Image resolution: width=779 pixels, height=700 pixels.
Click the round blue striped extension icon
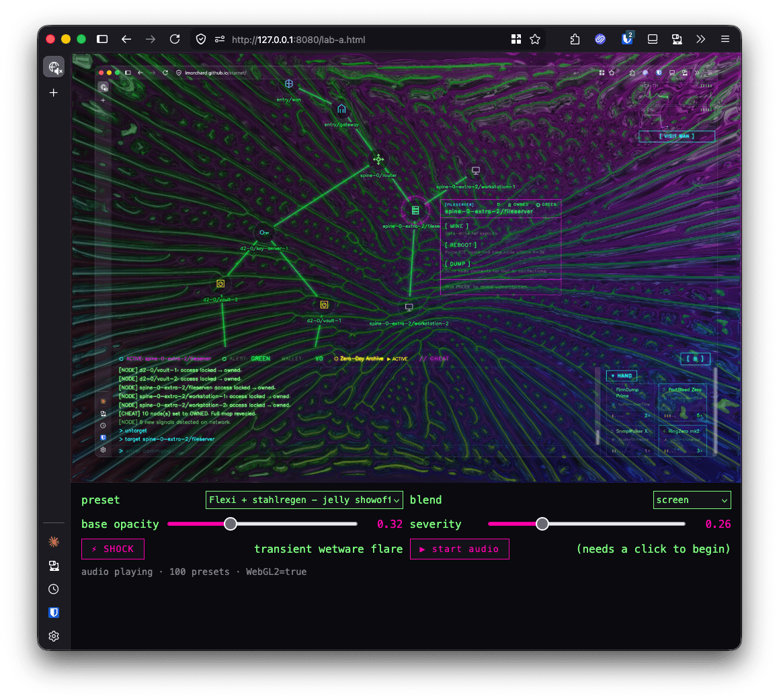[600, 39]
